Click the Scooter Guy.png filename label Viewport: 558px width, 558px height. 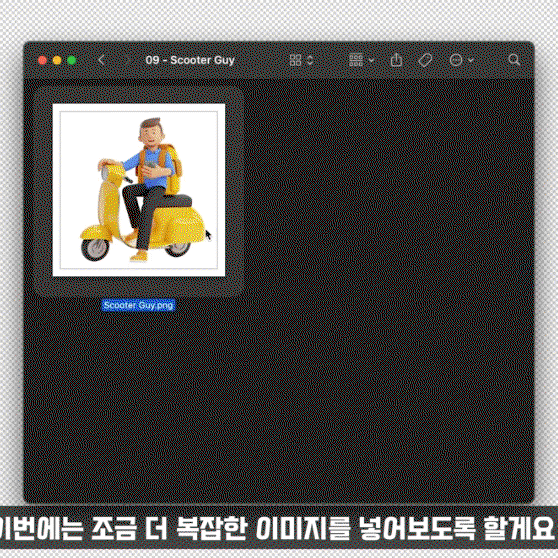click(138, 305)
